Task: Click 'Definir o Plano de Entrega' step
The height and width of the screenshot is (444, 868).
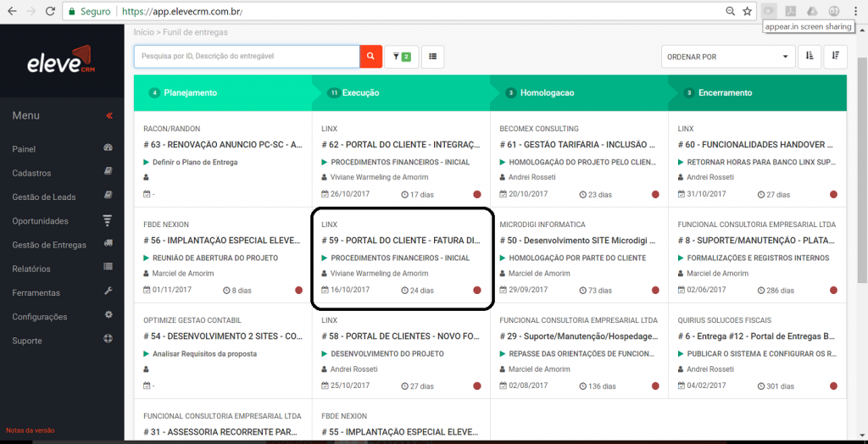Action: 195,162
